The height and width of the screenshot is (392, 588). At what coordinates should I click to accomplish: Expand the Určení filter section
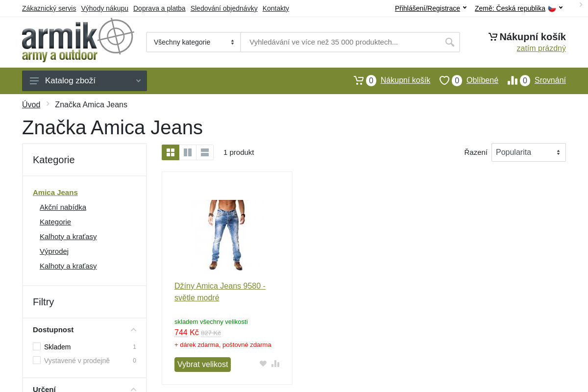pyautogui.click(x=133, y=389)
